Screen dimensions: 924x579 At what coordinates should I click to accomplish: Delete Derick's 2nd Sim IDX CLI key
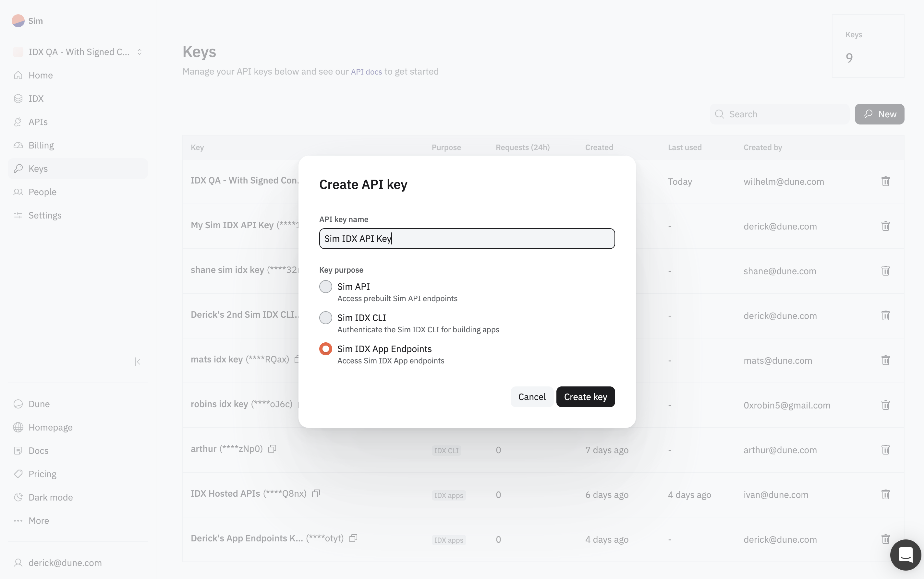pyautogui.click(x=885, y=315)
